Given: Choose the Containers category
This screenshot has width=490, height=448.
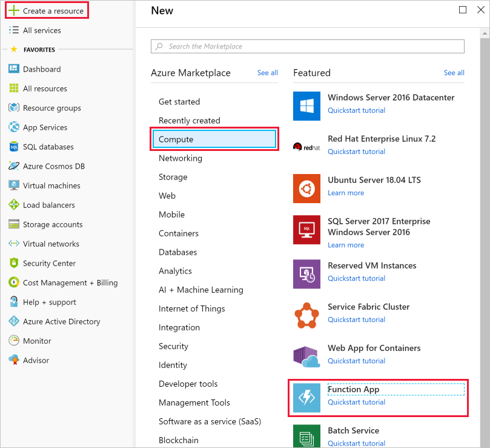Looking at the screenshot, I should coord(179,233).
